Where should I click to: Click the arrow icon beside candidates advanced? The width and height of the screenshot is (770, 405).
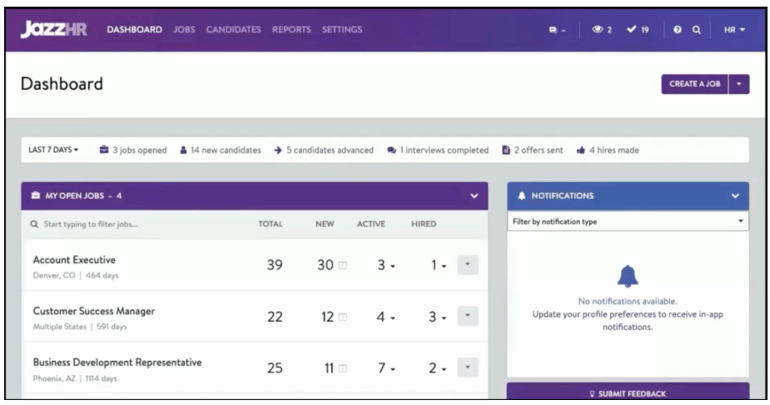click(x=278, y=150)
